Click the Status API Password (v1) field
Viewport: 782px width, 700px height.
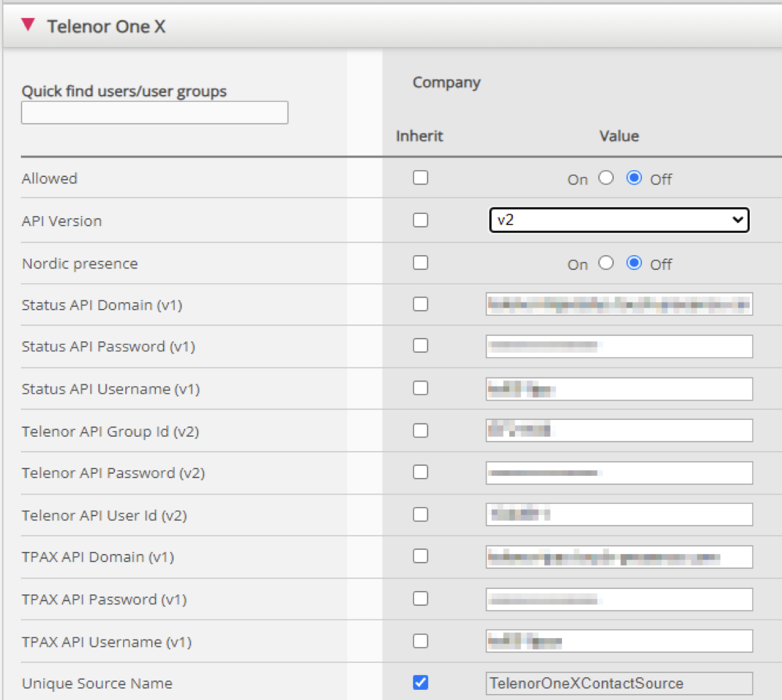(619, 347)
